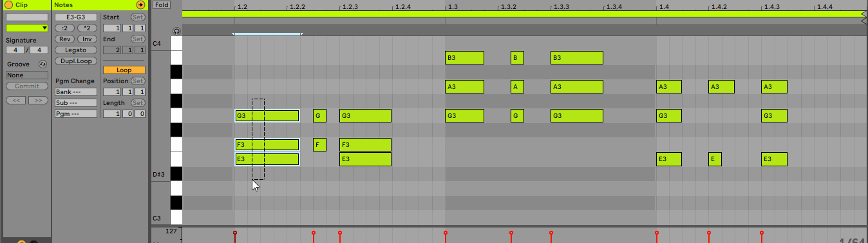This screenshot has height=243, width=868.
Task: Click the End bar field showing 2
Action: coord(112,50)
